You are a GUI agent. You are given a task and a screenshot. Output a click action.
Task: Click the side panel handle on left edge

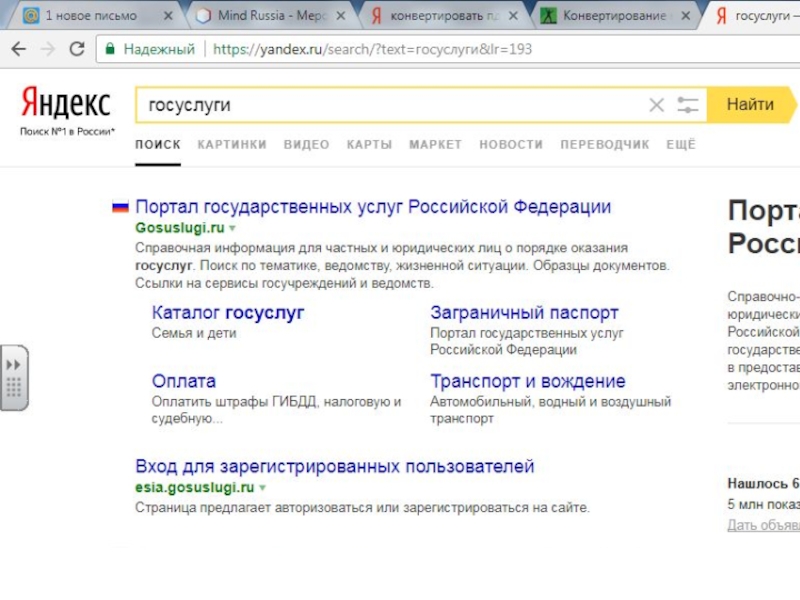[14, 377]
